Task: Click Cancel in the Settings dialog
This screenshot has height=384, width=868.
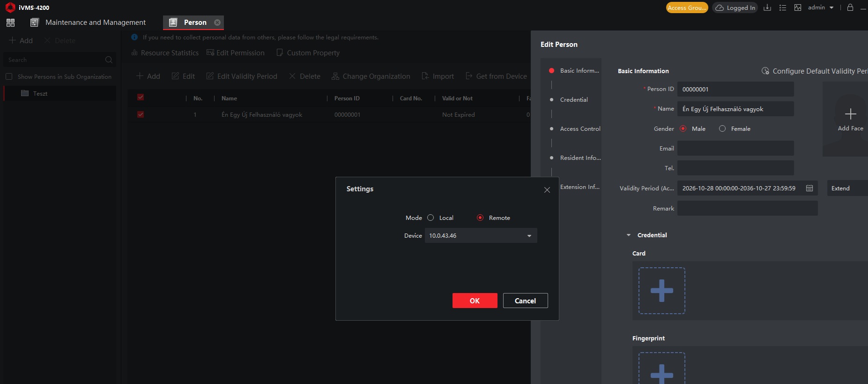Action: point(526,301)
